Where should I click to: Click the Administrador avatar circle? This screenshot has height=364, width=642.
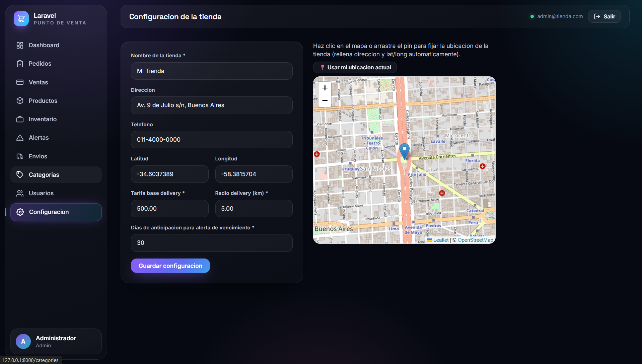click(x=23, y=341)
